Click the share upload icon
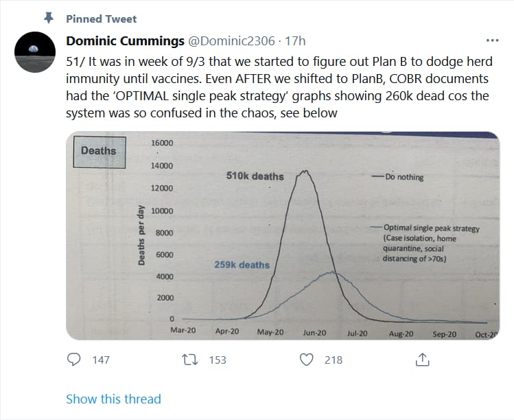 click(423, 360)
